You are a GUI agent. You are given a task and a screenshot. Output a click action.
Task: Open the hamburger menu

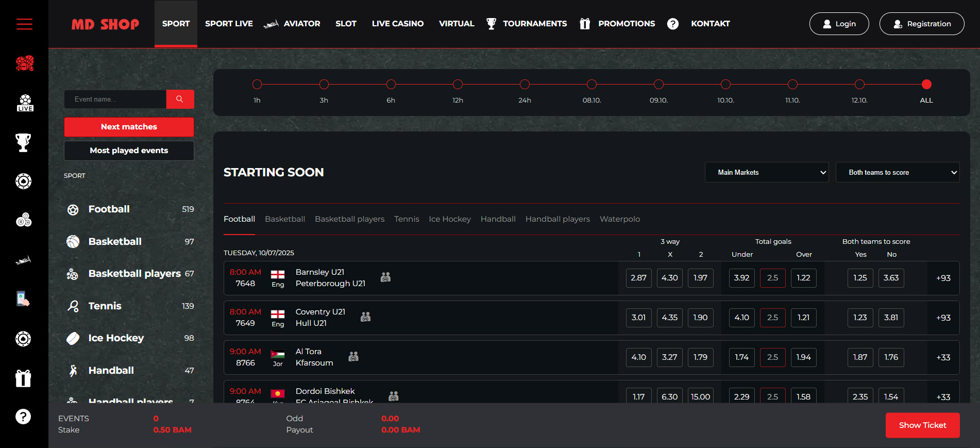[x=24, y=24]
